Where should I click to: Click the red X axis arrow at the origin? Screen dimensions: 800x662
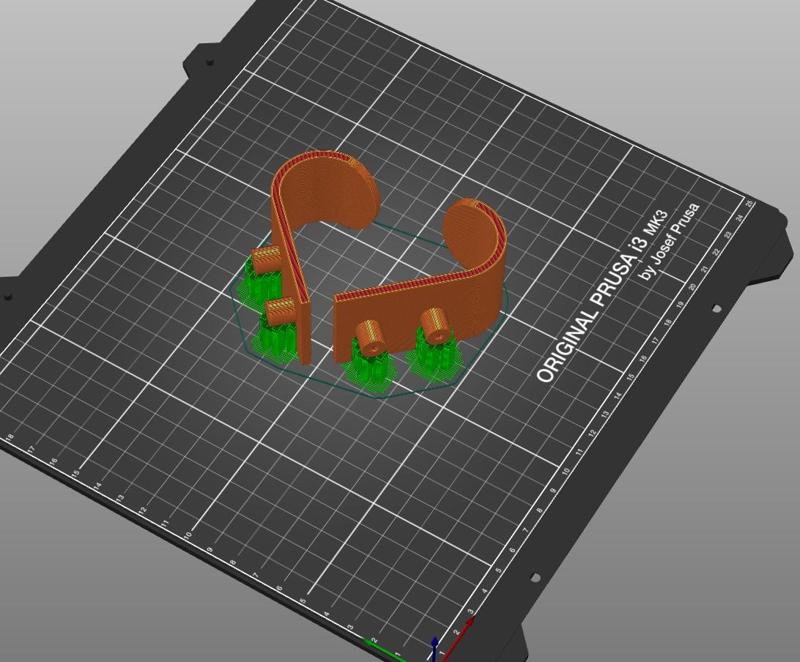[x=457, y=638]
